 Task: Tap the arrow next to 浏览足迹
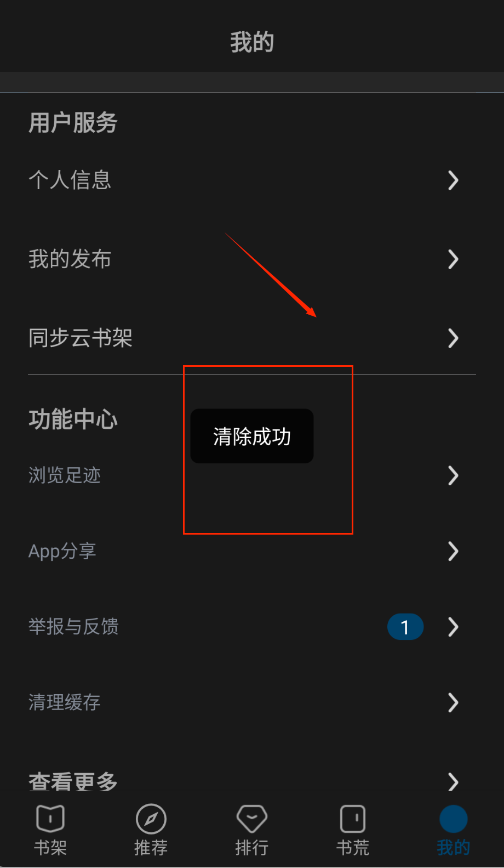pyautogui.click(x=453, y=475)
